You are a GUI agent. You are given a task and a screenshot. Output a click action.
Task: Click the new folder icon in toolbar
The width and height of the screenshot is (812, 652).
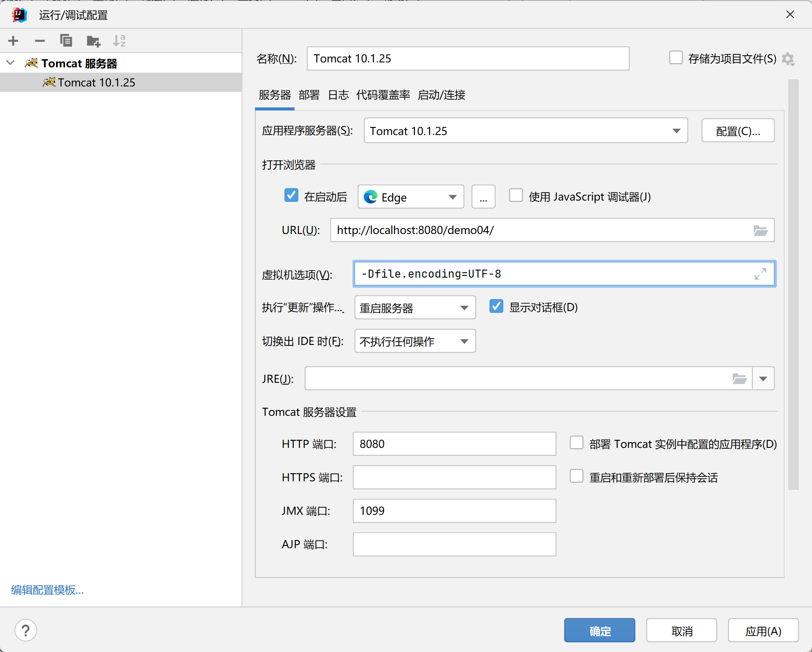(93, 41)
